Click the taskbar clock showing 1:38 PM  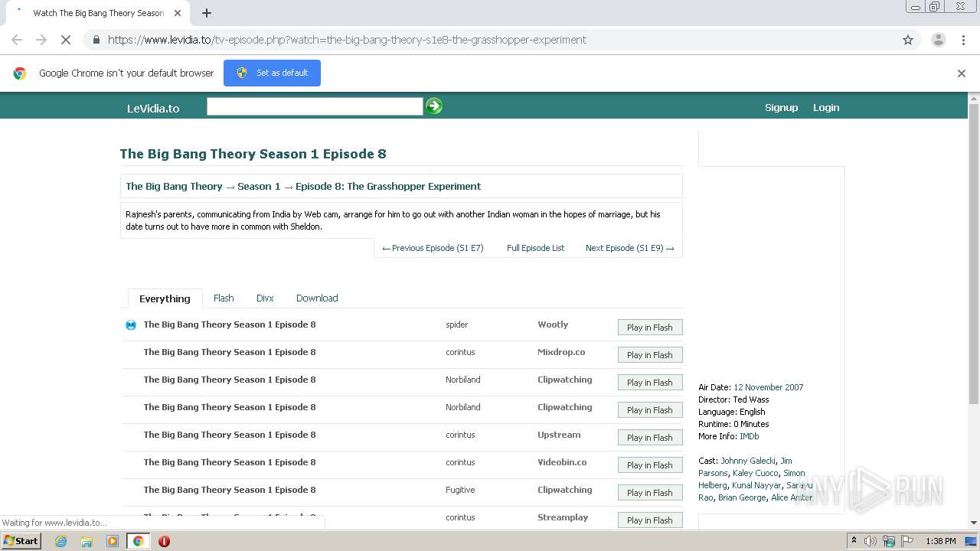point(940,541)
